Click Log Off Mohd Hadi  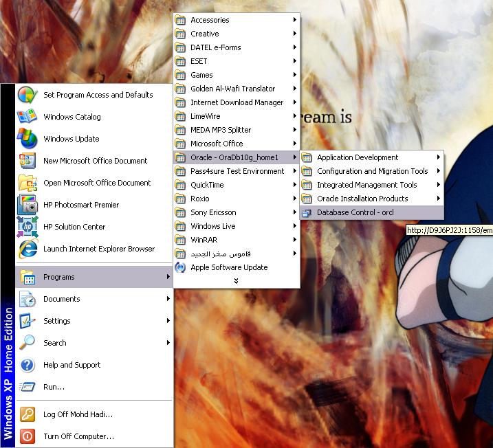[x=78, y=414]
